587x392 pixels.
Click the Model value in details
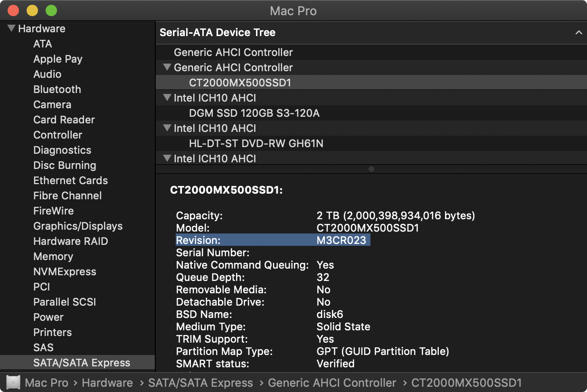(368, 228)
